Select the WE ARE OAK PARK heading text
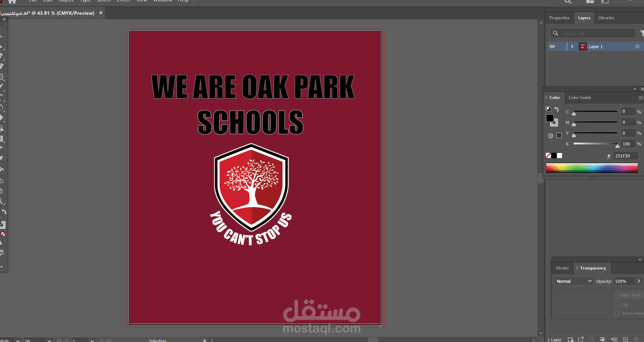 click(253, 87)
